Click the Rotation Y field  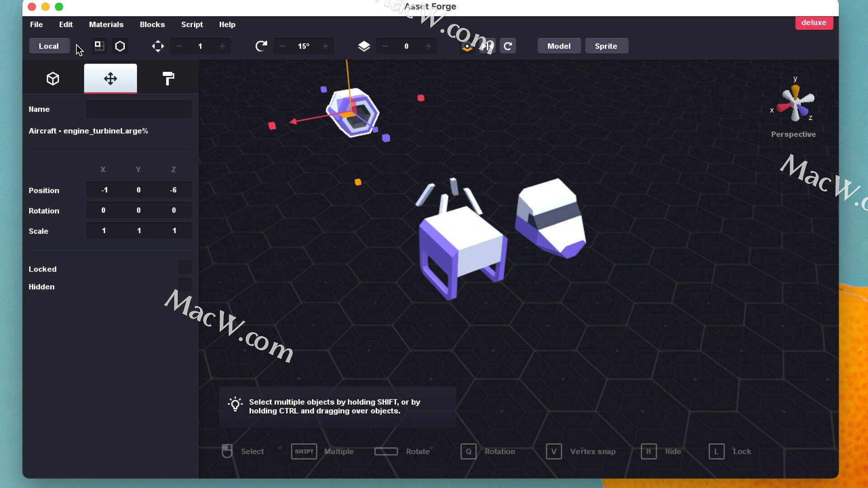pyautogui.click(x=139, y=210)
